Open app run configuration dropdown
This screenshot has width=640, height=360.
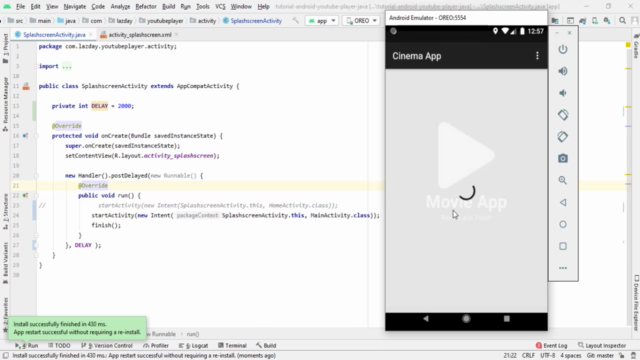click(x=322, y=20)
